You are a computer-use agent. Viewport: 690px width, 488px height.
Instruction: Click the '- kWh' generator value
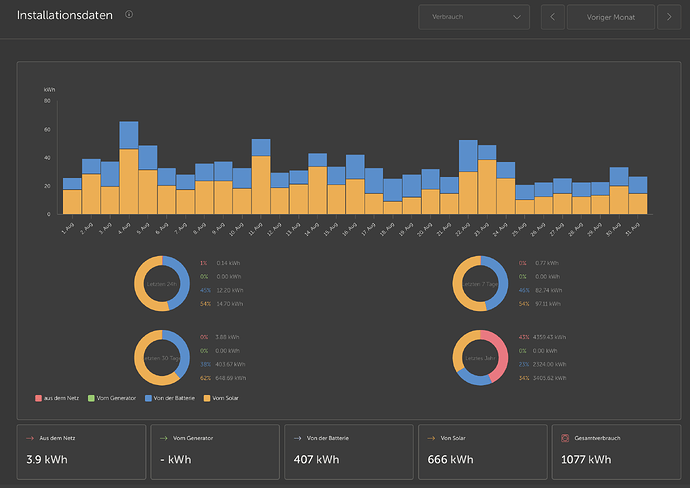[x=176, y=460]
